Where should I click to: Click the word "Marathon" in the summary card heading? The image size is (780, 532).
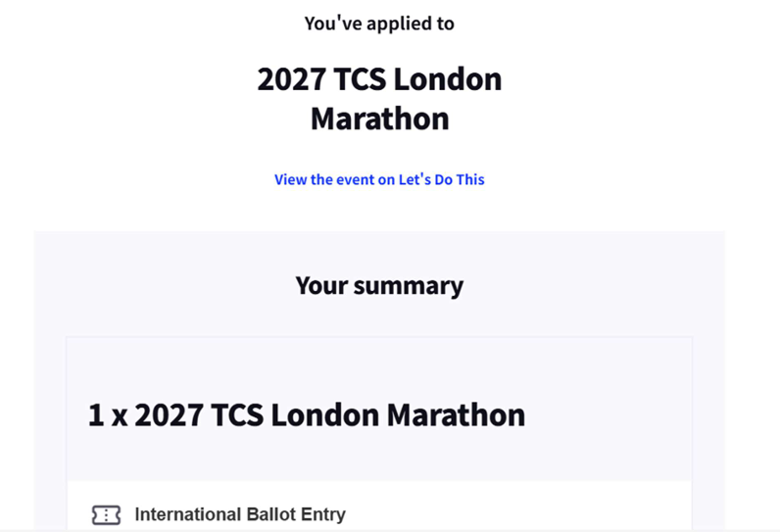[456, 414]
